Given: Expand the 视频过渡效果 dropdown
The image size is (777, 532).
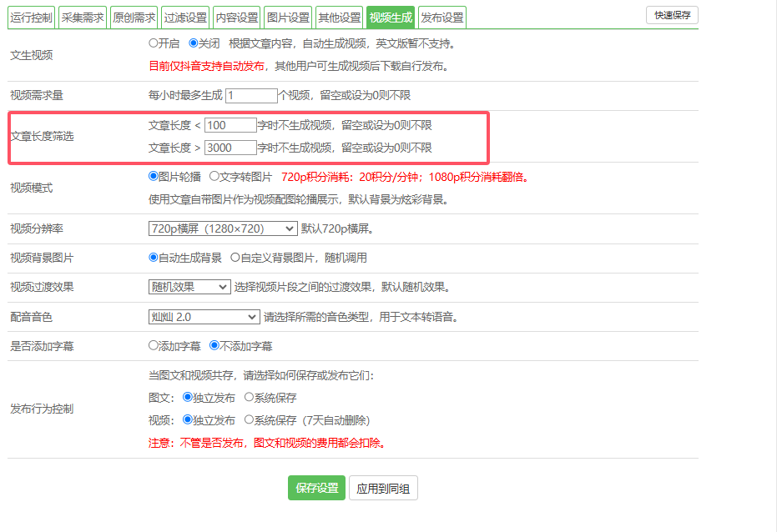Looking at the screenshot, I should point(189,287).
